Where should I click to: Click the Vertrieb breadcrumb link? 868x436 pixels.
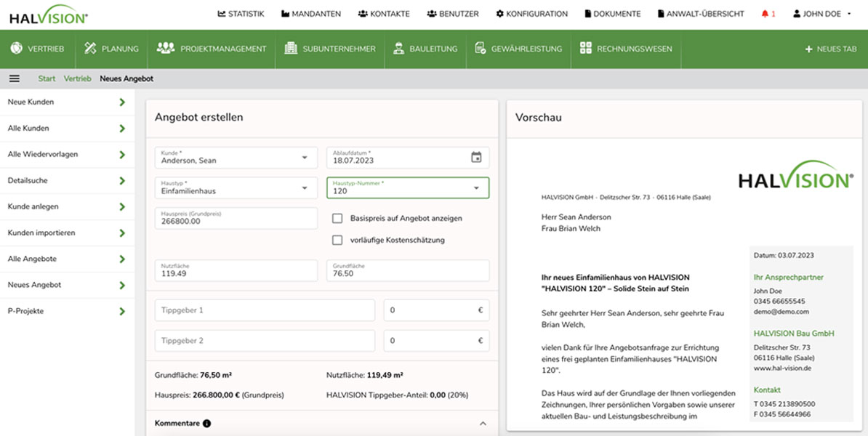coord(78,78)
